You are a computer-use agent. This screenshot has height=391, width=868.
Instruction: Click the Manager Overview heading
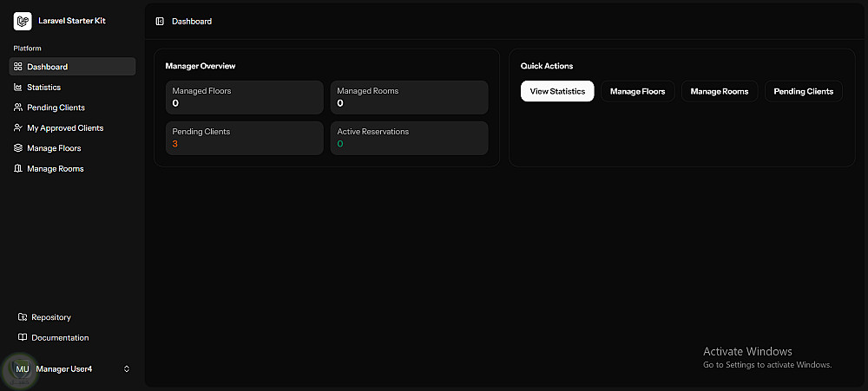[x=201, y=66]
